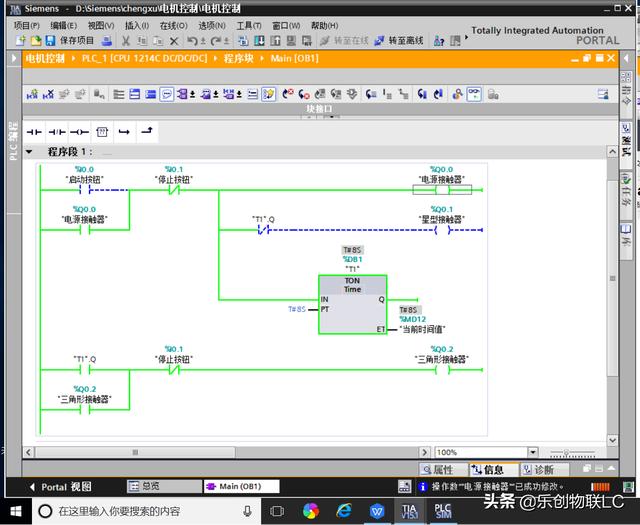Click the vertical scrollbar down arrow

pyautogui.click(x=612, y=440)
